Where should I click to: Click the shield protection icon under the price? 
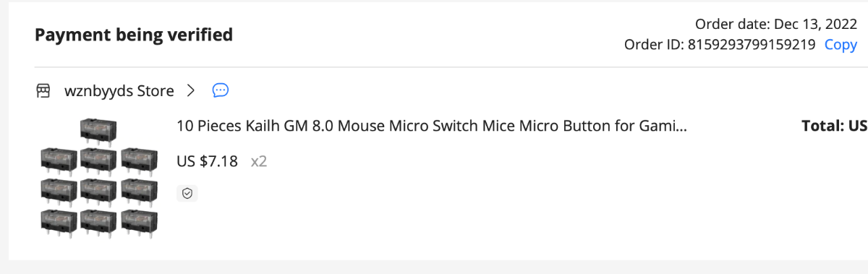pos(187,194)
